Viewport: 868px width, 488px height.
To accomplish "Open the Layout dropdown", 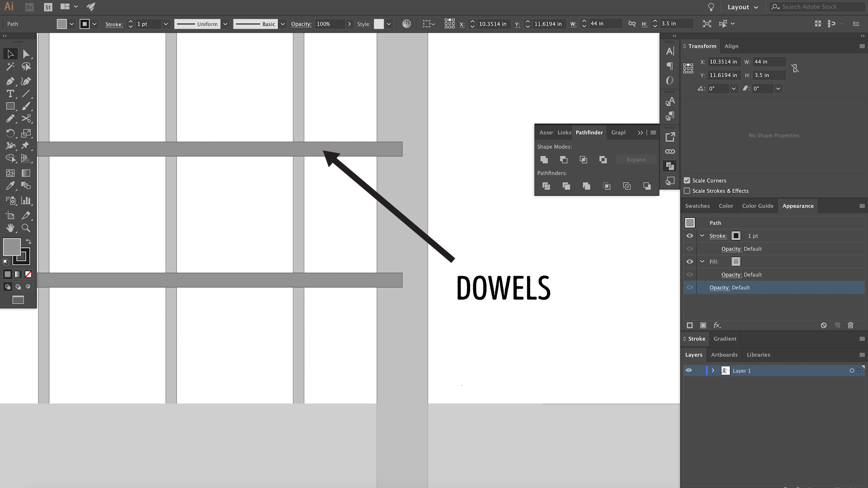I will pyautogui.click(x=741, y=7).
